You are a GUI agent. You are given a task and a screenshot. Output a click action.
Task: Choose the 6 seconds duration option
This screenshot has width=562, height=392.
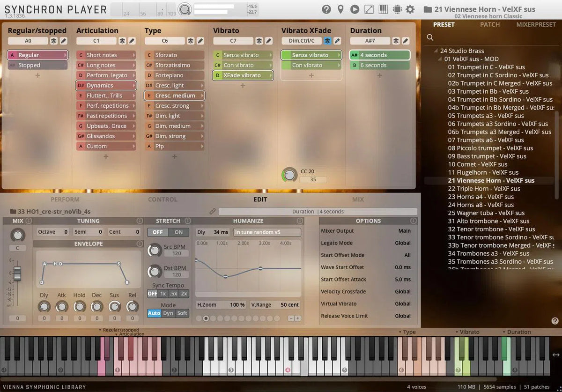pyautogui.click(x=380, y=65)
